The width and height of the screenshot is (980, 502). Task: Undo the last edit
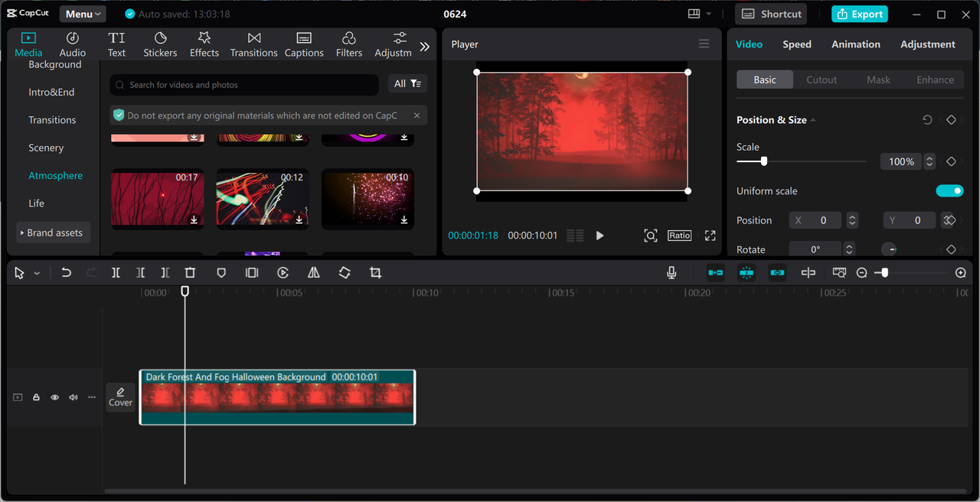pos(66,272)
